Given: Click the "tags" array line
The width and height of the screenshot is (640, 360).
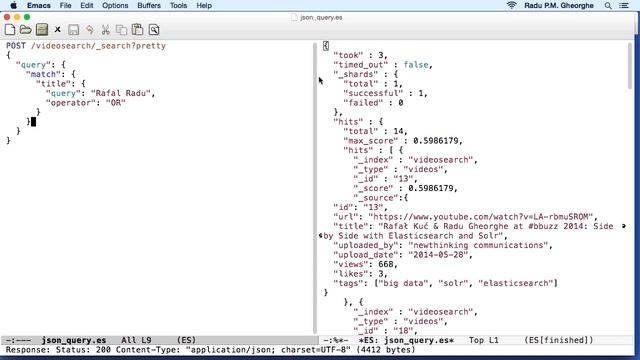Looking at the screenshot, I should [445, 283].
